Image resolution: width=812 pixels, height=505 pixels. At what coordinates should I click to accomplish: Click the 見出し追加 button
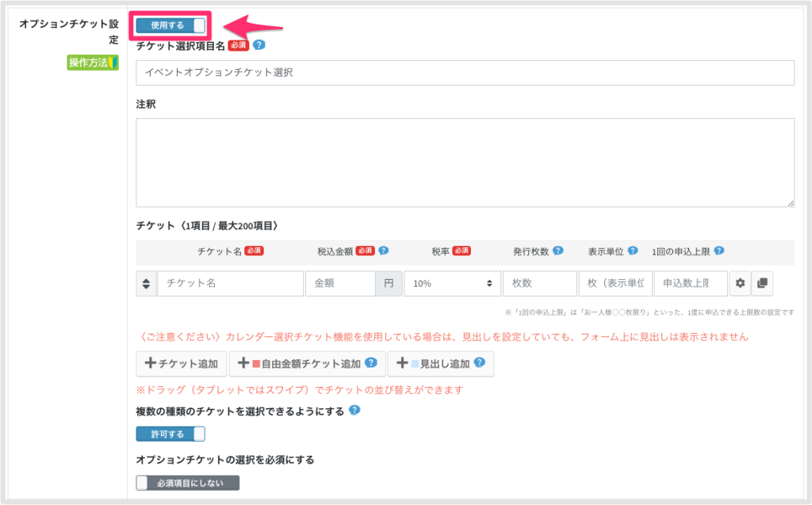click(441, 364)
